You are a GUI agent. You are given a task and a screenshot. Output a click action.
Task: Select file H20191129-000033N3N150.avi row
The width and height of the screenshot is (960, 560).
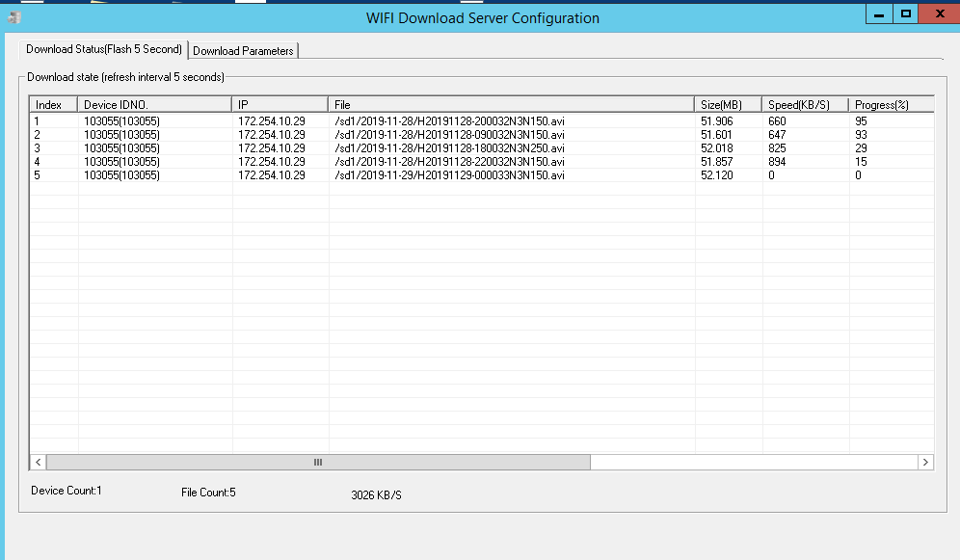pyautogui.click(x=482, y=175)
